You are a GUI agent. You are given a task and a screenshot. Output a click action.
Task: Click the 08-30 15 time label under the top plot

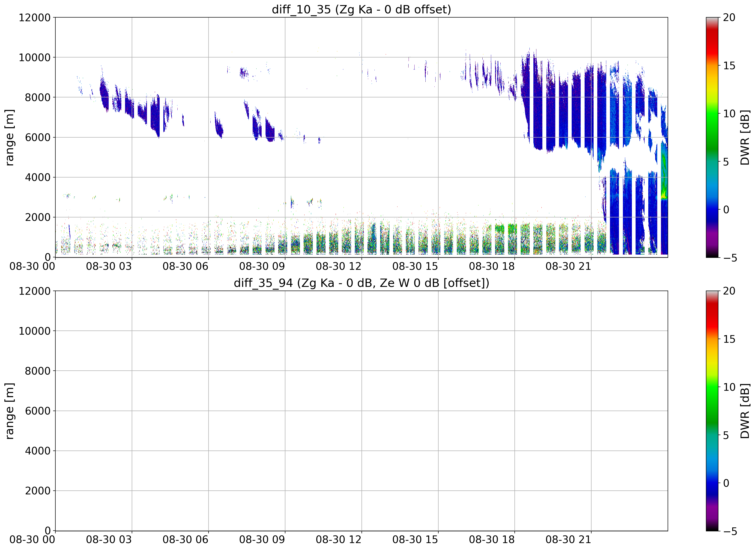tap(415, 267)
